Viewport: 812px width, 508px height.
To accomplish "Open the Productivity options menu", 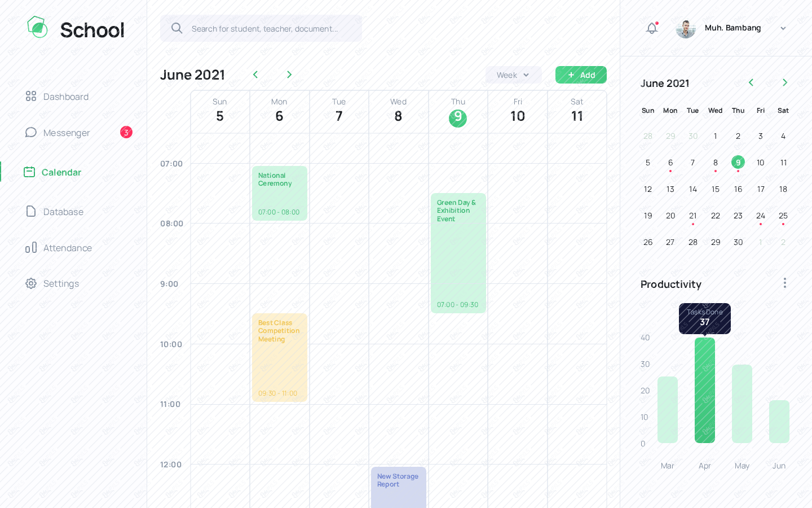I will pyautogui.click(x=785, y=283).
